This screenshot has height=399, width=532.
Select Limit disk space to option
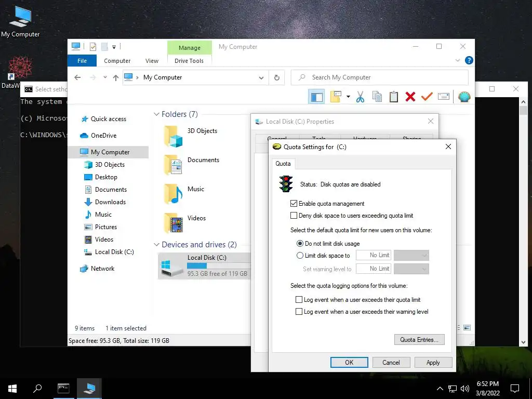(x=300, y=256)
